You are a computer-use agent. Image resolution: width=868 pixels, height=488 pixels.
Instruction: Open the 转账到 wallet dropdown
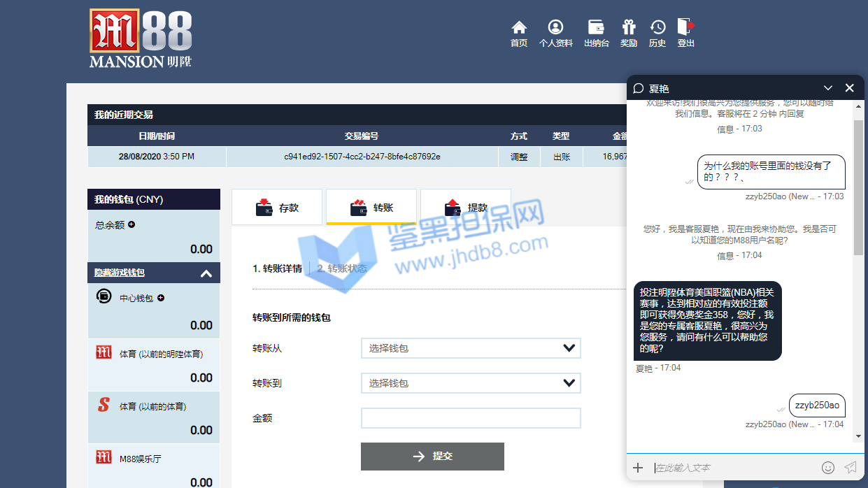(471, 383)
